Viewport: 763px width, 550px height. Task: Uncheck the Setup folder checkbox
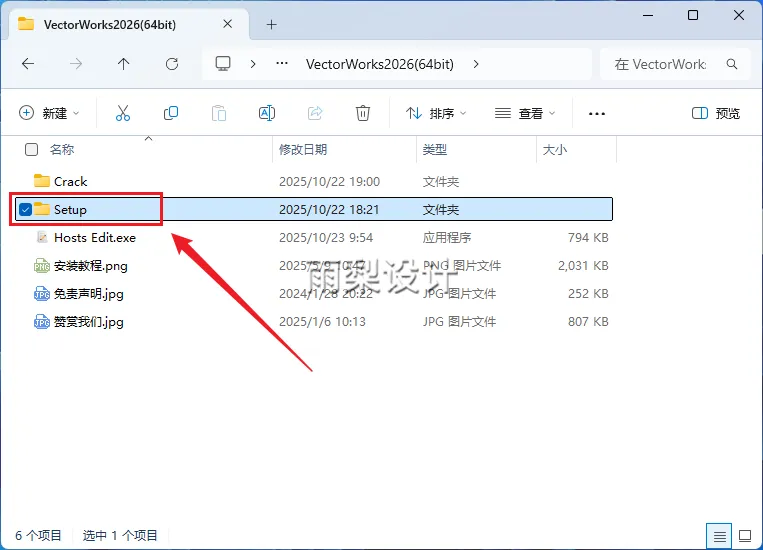point(25,209)
